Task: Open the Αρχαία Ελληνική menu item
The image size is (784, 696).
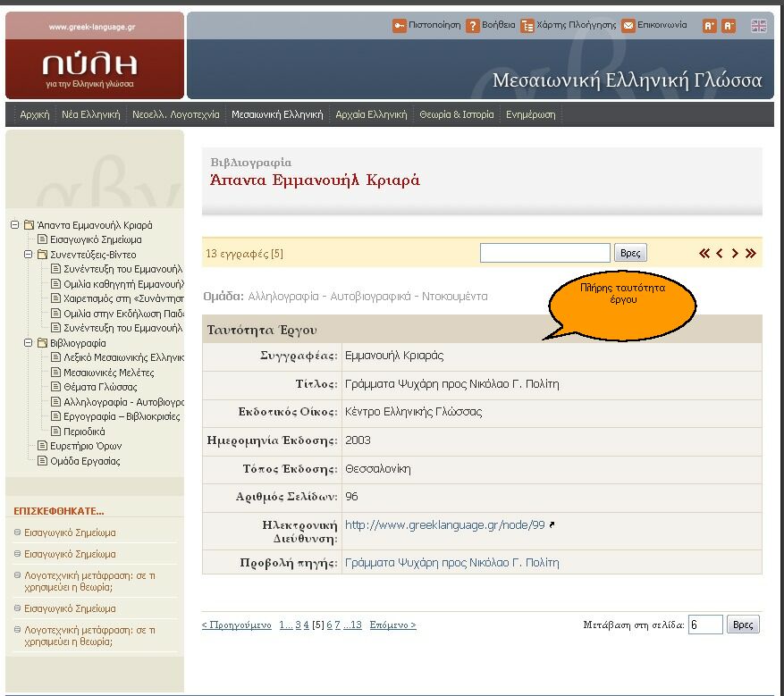Action: coord(371,114)
